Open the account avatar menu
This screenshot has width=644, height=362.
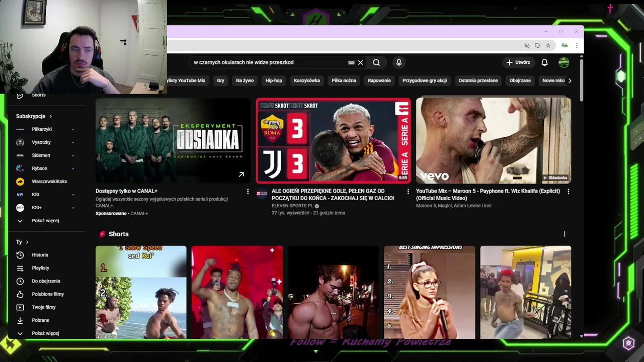564,62
